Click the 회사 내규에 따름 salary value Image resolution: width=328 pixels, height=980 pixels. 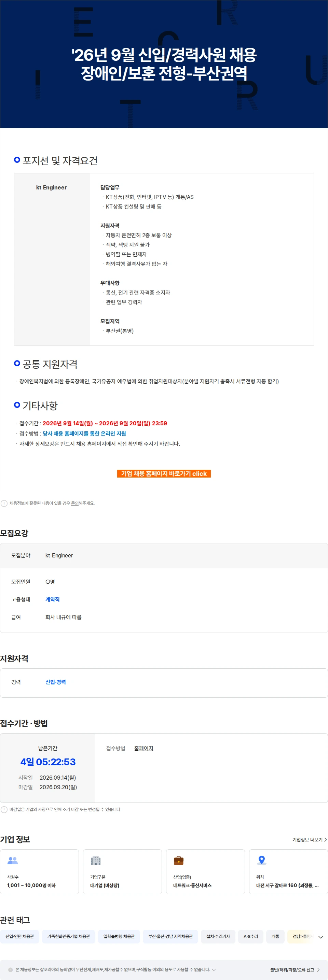(63, 617)
